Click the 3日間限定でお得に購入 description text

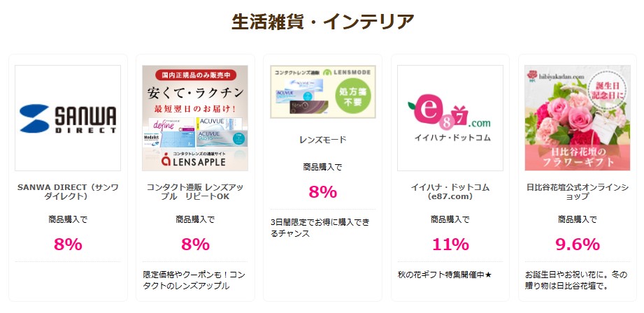320,228
